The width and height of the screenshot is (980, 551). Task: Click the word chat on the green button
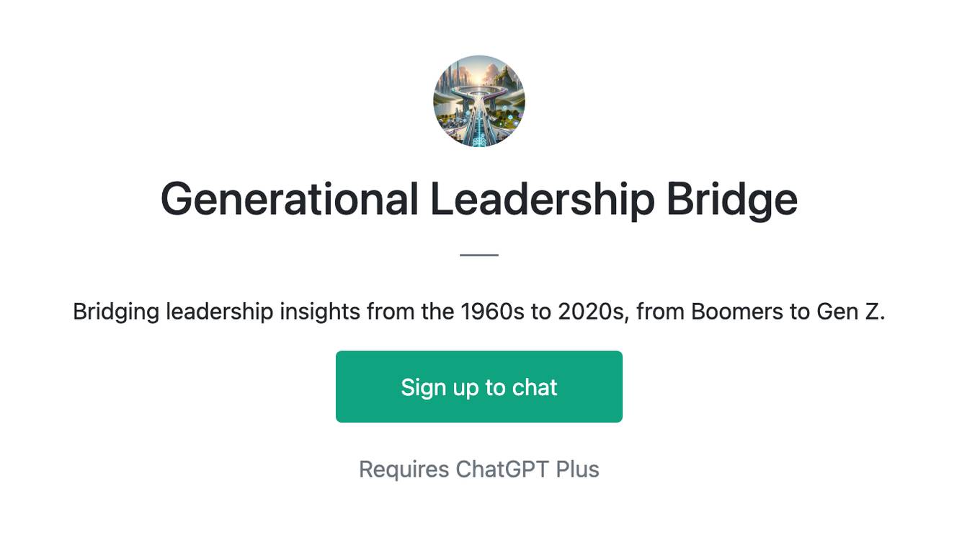pyautogui.click(x=535, y=387)
